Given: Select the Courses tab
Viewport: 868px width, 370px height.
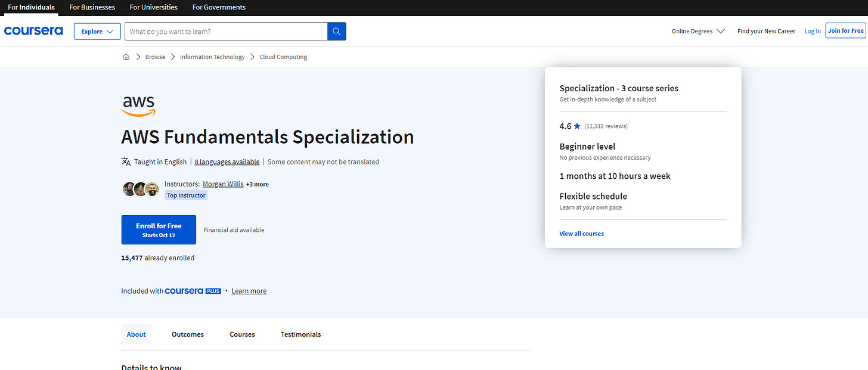Looking at the screenshot, I should pos(242,334).
